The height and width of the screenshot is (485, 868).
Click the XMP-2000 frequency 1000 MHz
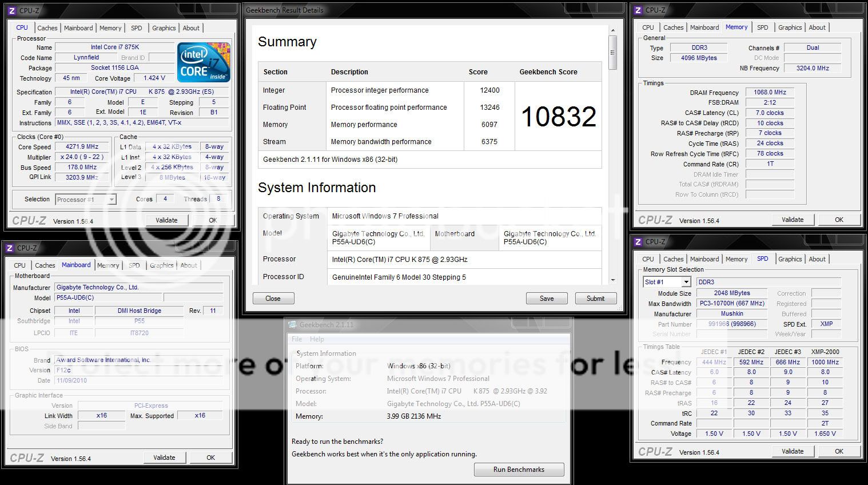(825, 362)
